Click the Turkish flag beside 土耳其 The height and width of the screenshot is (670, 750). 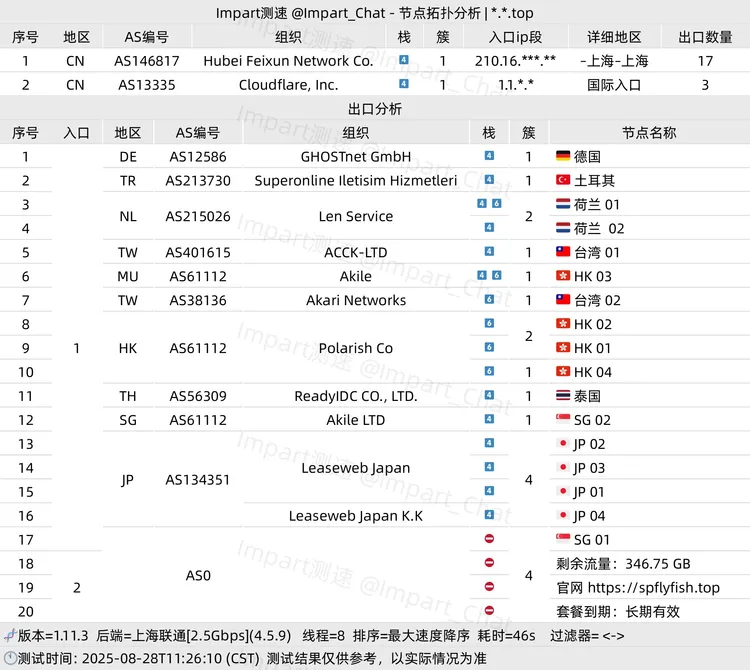(562, 181)
